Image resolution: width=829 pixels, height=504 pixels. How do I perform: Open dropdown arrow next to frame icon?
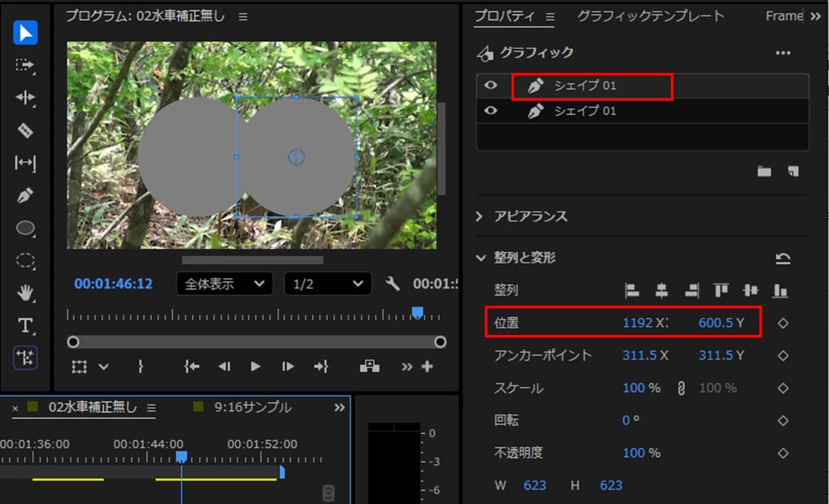tap(103, 367)
